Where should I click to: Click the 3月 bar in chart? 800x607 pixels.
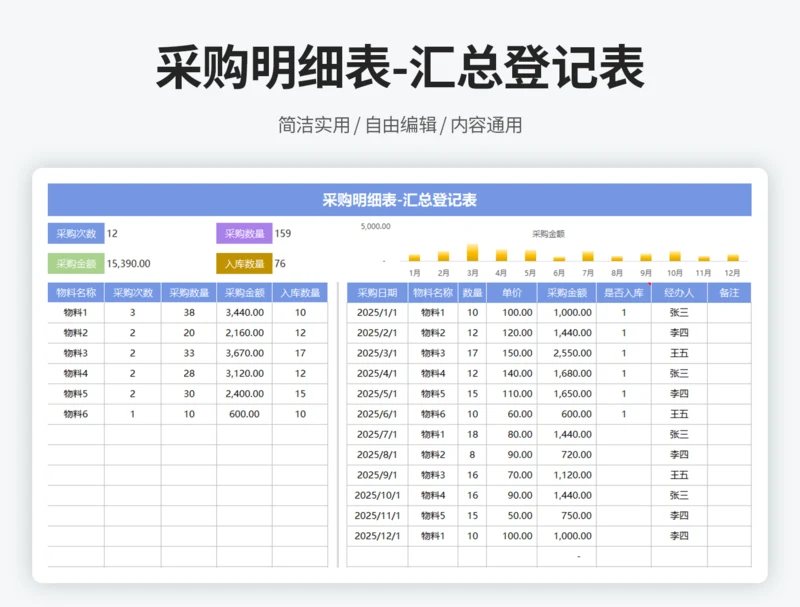tap(472, 253)
